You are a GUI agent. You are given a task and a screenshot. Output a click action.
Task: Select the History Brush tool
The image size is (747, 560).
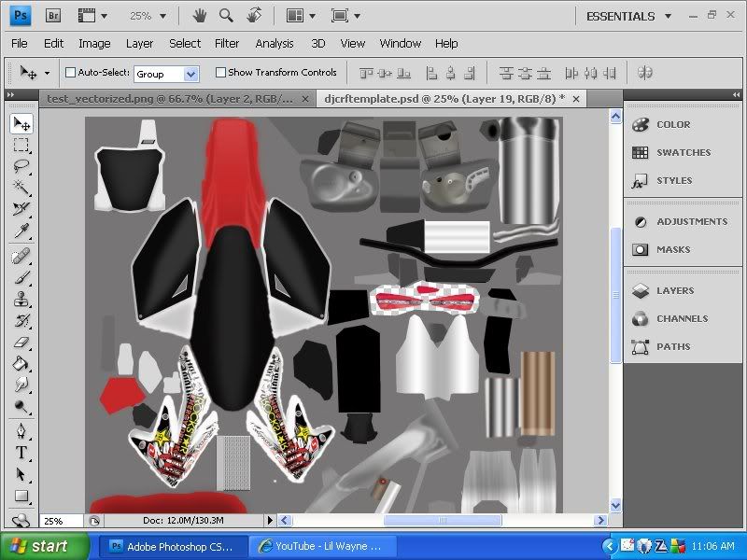pos(21,321)
